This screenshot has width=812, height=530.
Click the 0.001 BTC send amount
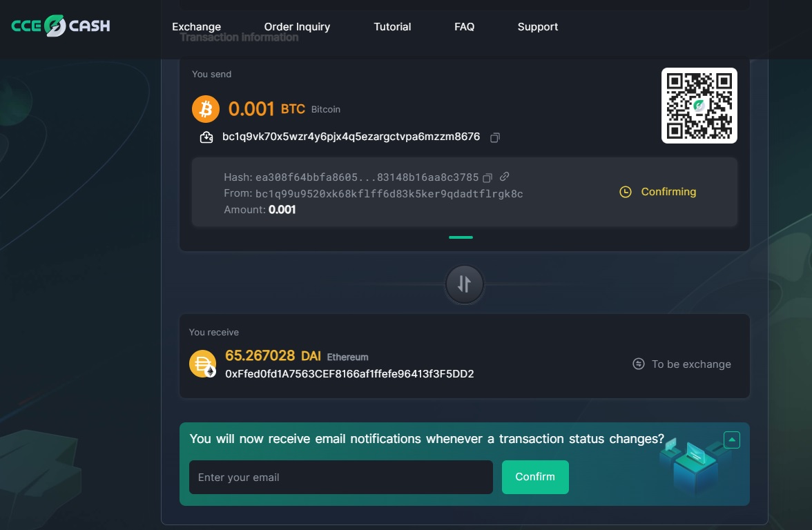[267, 109]
